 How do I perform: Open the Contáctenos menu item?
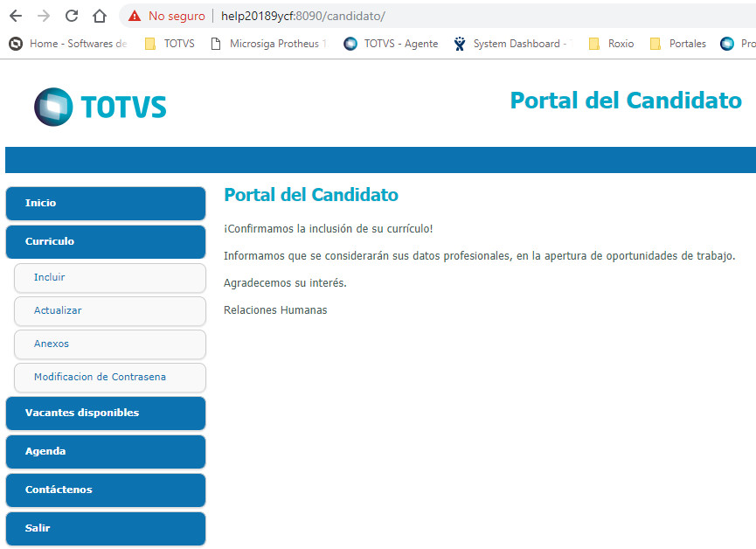click(106, 490)
